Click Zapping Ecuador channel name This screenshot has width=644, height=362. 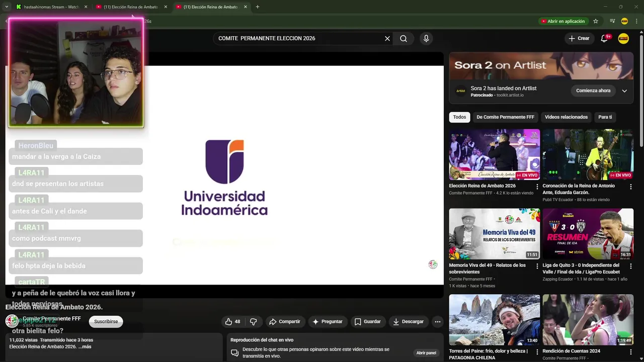557,279
